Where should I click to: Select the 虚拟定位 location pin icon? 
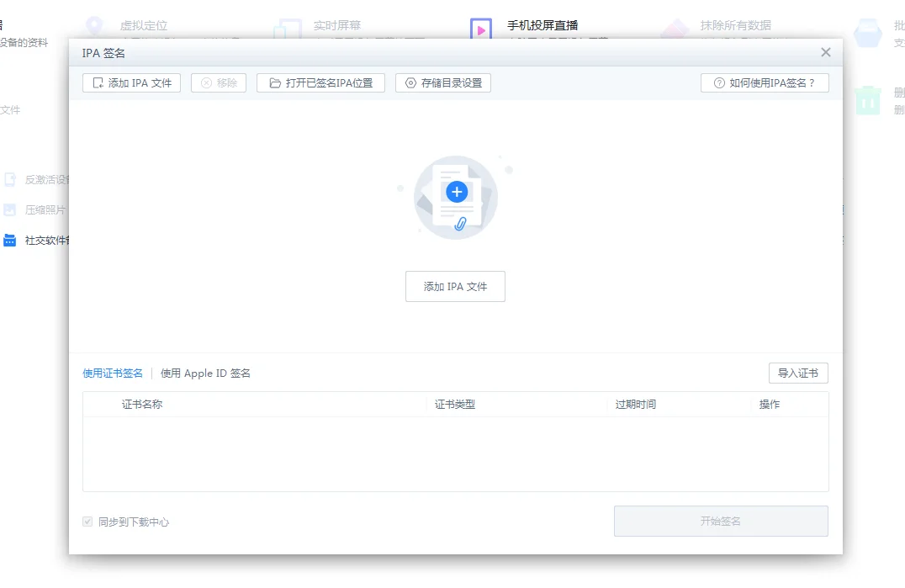coord(93,25)
